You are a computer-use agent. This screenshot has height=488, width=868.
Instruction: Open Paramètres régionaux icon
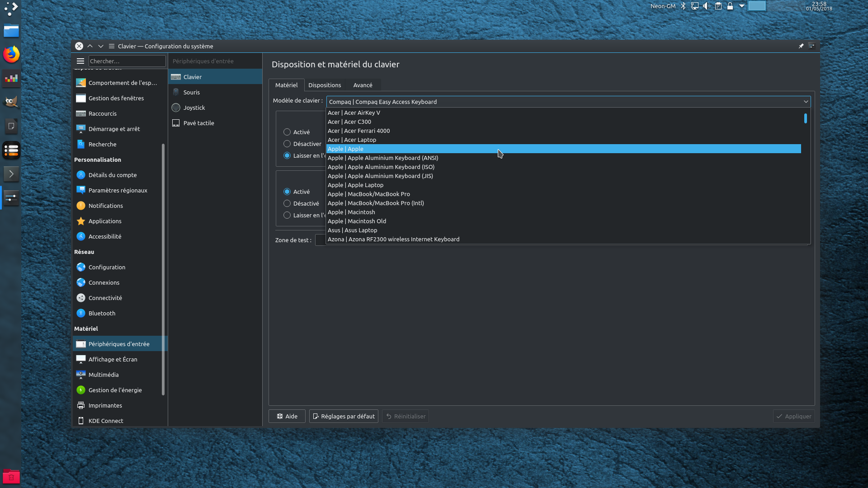coord(81,190)
